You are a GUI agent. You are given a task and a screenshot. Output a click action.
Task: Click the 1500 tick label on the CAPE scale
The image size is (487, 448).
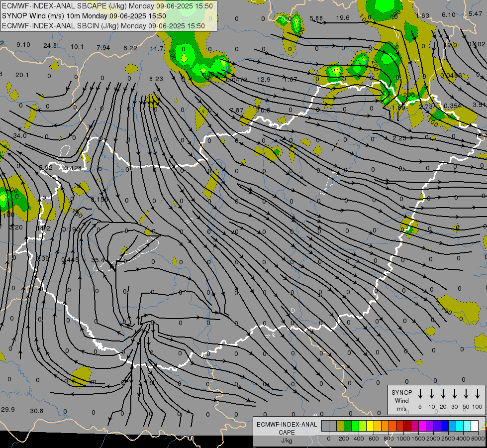418,439
